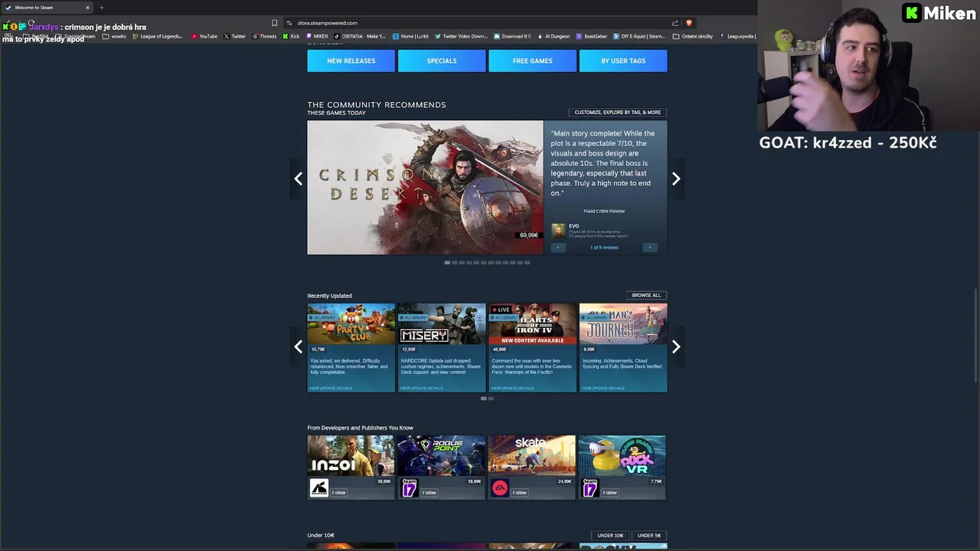
Task: View update details for Party Club
Action: click(x=331, y=388)
